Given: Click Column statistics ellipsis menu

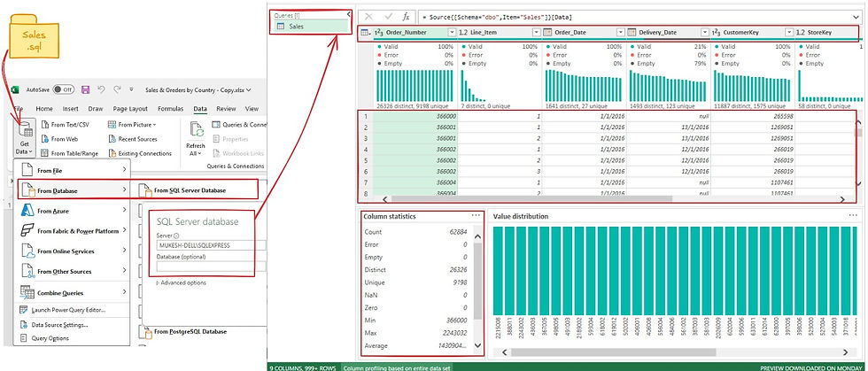Looking at the screenshot, I should pyautogui.click(x=476, y=215).
